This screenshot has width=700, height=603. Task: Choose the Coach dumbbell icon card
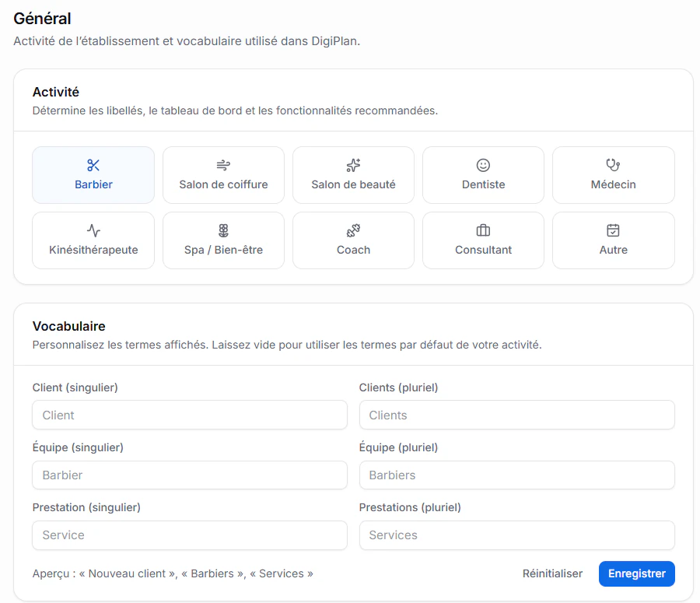click(353, 240)
